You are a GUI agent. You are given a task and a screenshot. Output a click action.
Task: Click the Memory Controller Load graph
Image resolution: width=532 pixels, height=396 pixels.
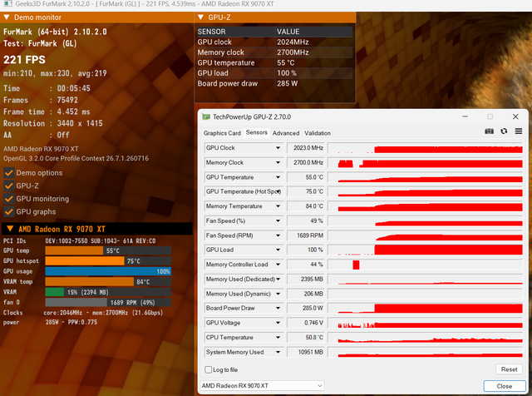click(425, 265)
